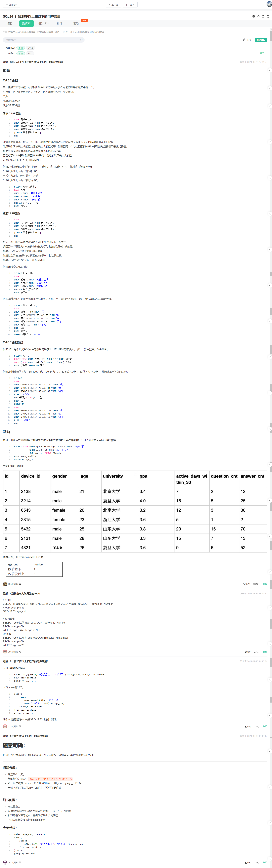Open the 14:16:34 solution titled #计算25岁以上和以下的用户数量#
This screenshot has height=868, width=272.
pos(26,661)
